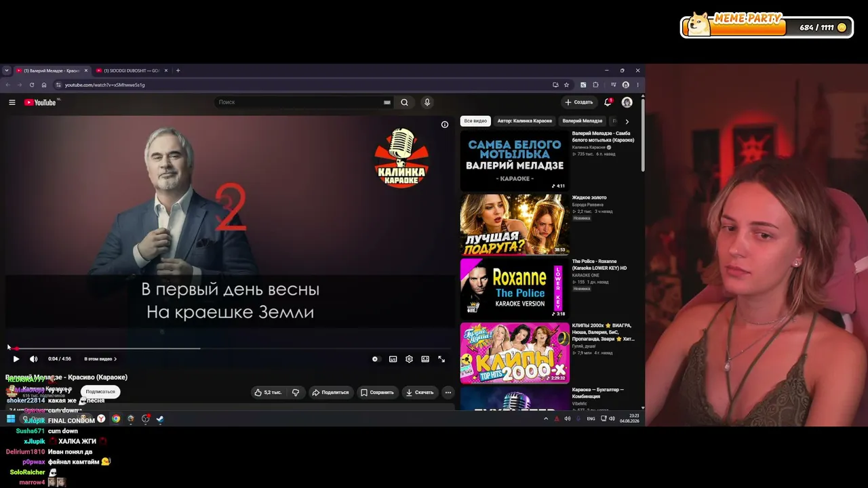Go to the YouTube home logo
The image size is (868, 488).
click(x=40, y=102)
